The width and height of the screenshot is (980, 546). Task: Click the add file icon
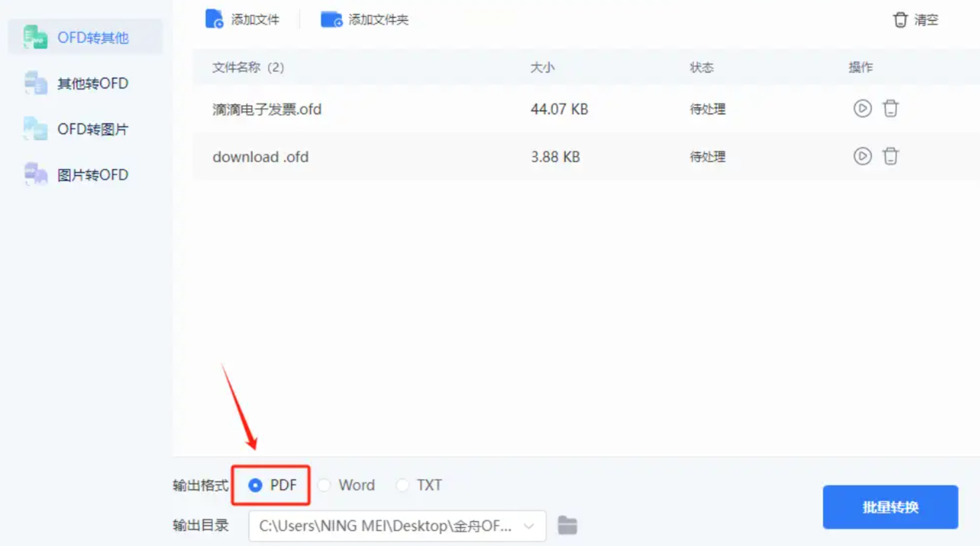point(214,19)
